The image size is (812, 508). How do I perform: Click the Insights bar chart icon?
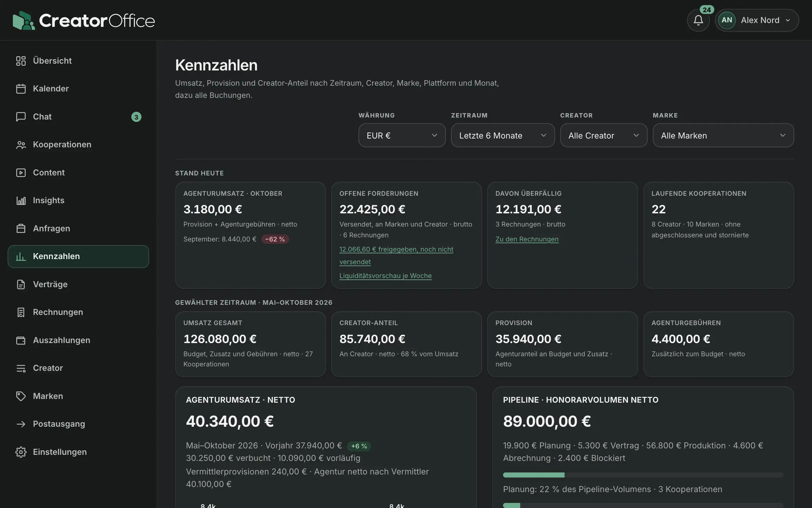pyautogui.click(x=21, y=200)
